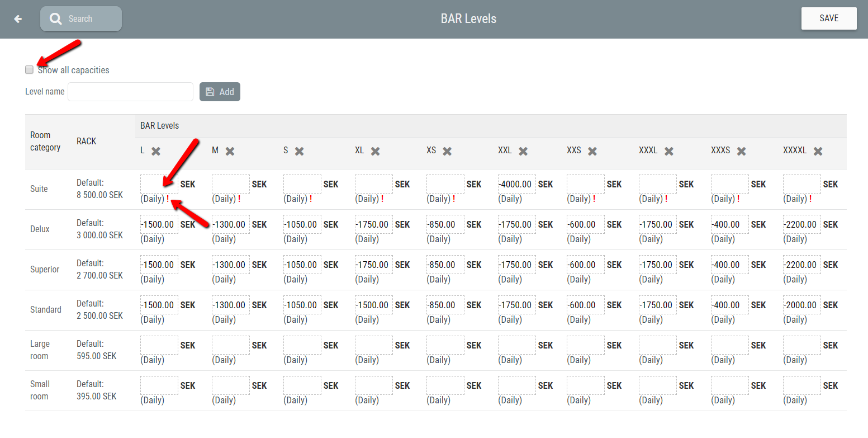Select the Level name input field

coord(130,91)
